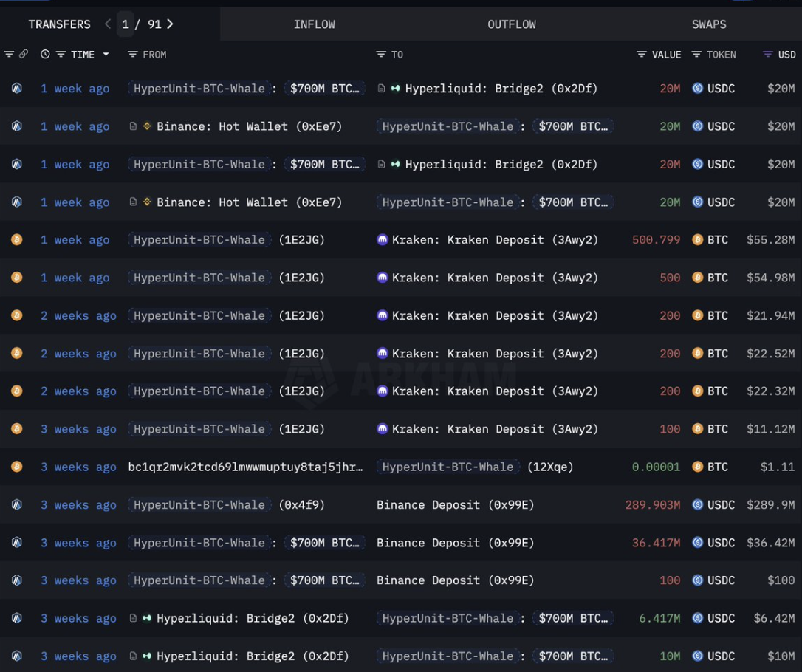Image resolution: width=802 pixels, height=672 pixels.
Task: Click the chain filter icon in table header
Action: click(9, 55)
